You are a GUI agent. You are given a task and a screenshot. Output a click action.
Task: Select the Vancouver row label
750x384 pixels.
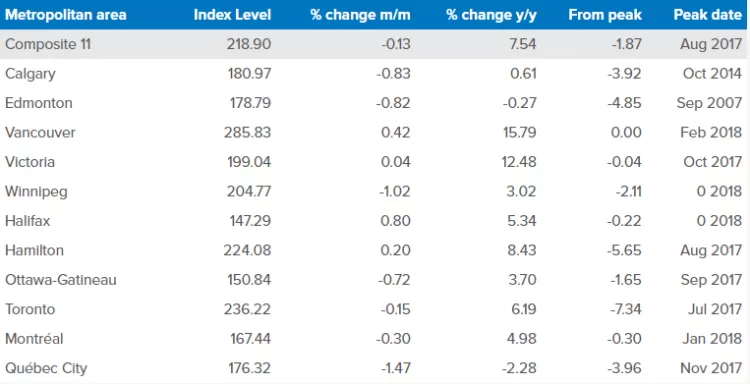click(x=40, y=132)
